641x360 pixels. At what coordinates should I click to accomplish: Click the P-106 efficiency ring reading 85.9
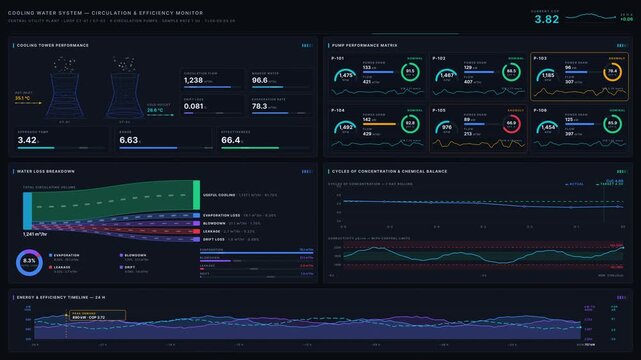click(612, 124)
